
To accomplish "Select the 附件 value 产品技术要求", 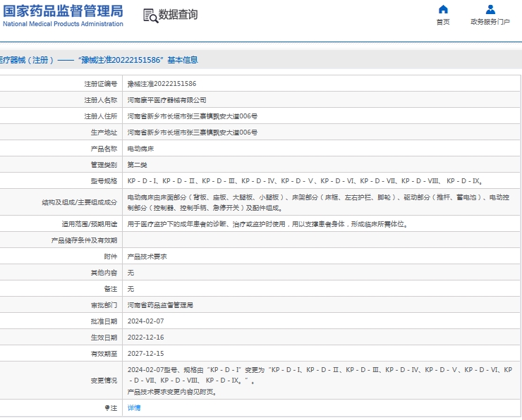I will click(x=147, y=257).
